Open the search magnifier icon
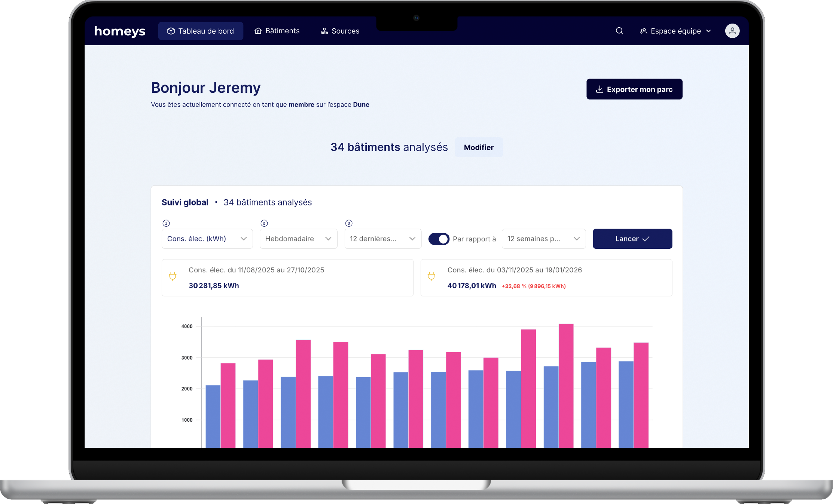This screenshot has height=504, width=833. (x=619, y=31)
